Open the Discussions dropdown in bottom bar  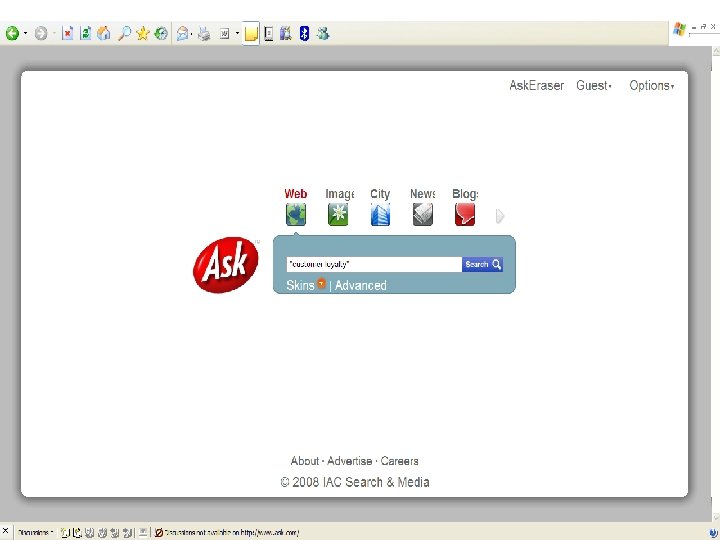[x=36, y=533]
